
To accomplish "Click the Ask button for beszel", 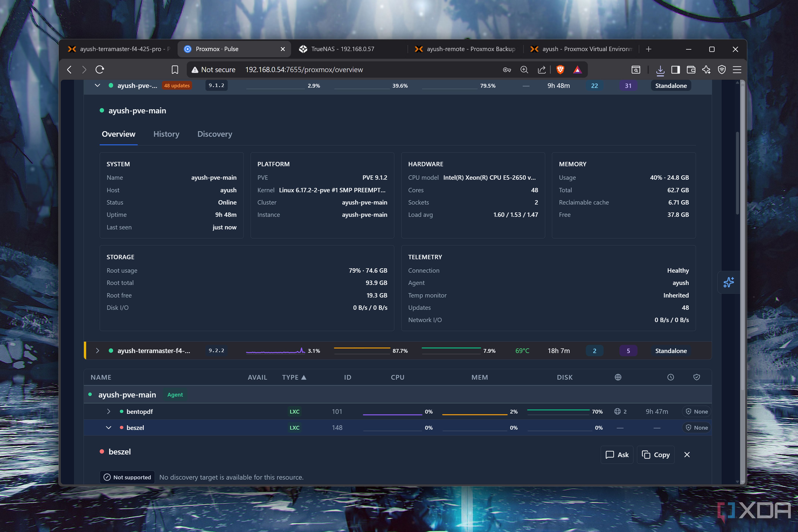I will pos(617,455).
